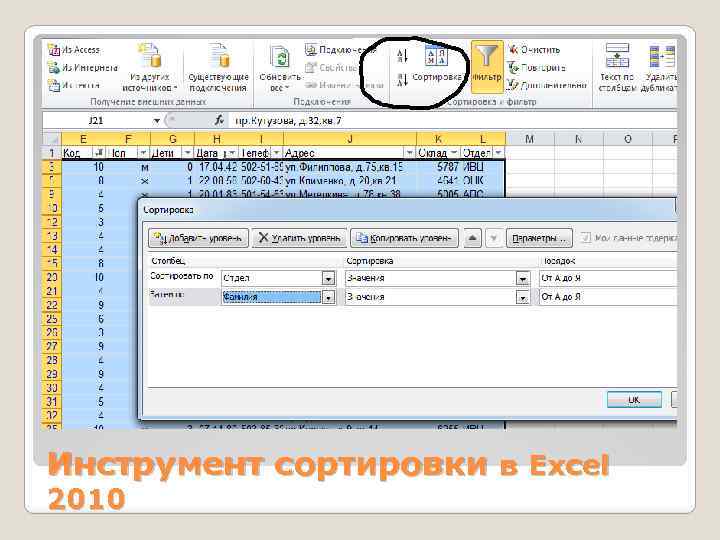Select row header 21
The image size is (720, 540).
pyautogui.click(x=52, y=291)
